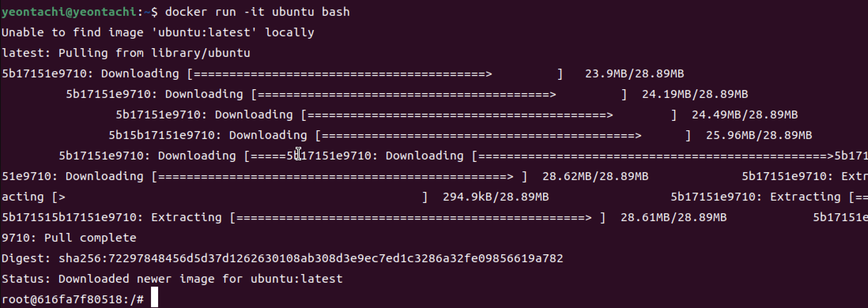Image resolution: width=868 pixels, height=308 pixels.
Task: Click the 25.96MB/28.89MB size text
Action: [x=759, y=135]
